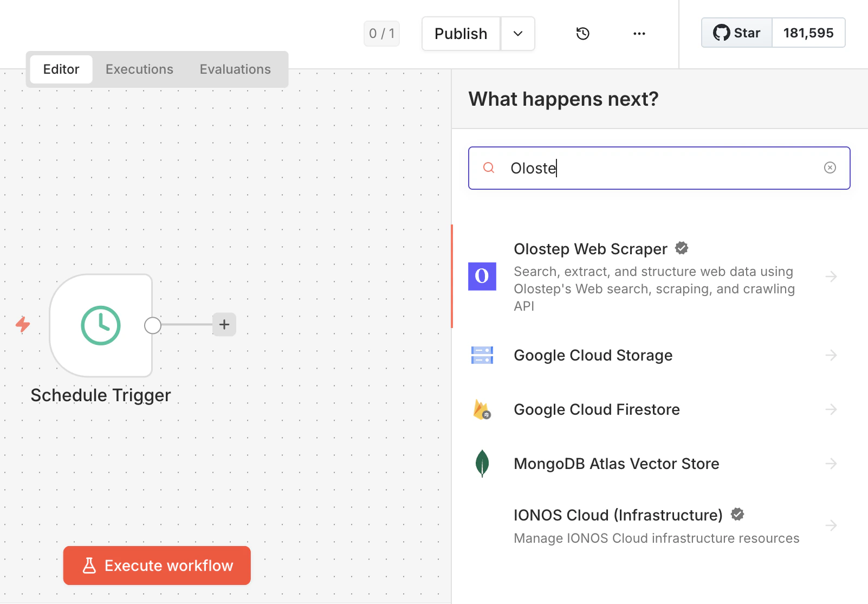Switch to the Evaluations tab
The width and height of the screenshot is (868, 604).
235,69
